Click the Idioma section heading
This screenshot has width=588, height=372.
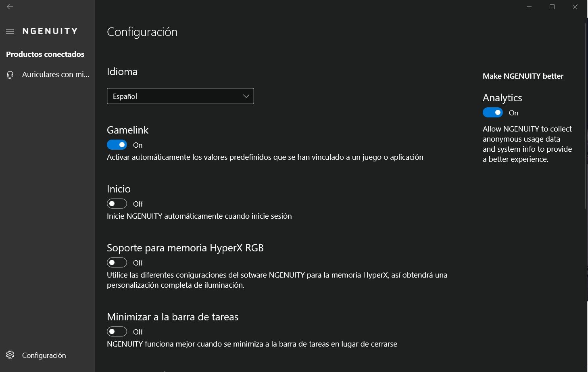pyautogui.click(x=122, y=71)
